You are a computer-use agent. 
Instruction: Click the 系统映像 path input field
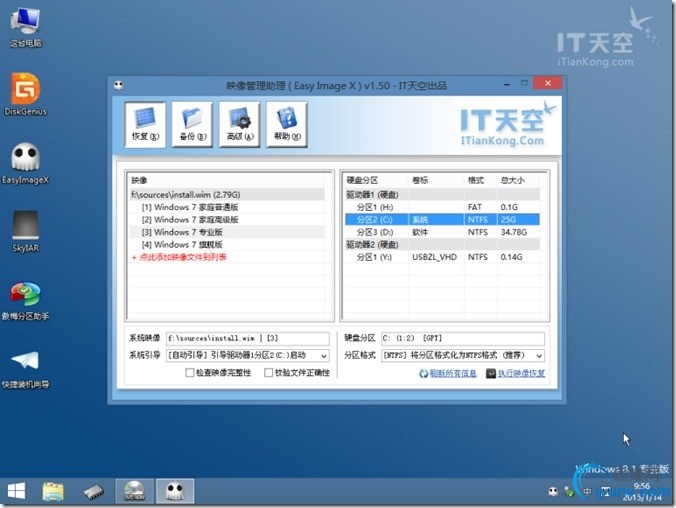point(247,339)
